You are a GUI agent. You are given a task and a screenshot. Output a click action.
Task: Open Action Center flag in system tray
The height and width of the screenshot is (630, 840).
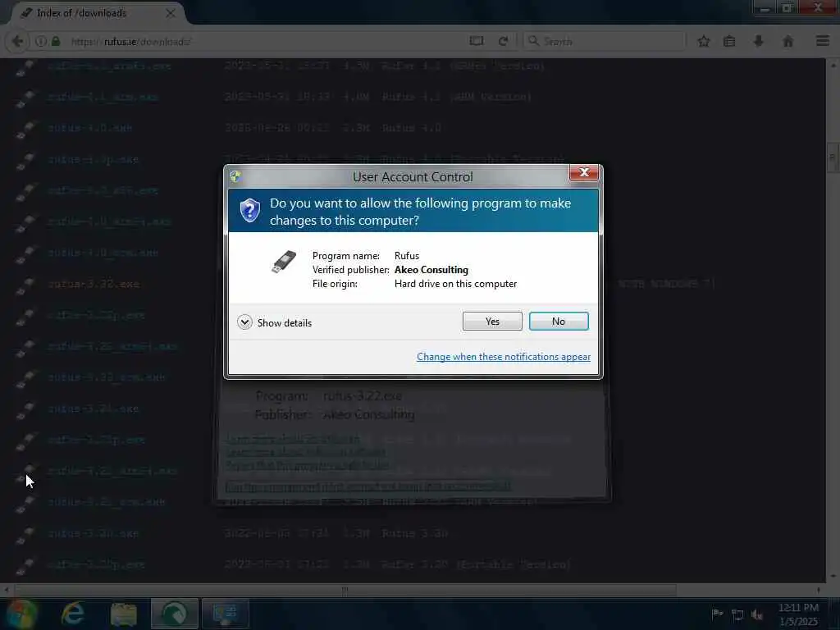point(717,614)
